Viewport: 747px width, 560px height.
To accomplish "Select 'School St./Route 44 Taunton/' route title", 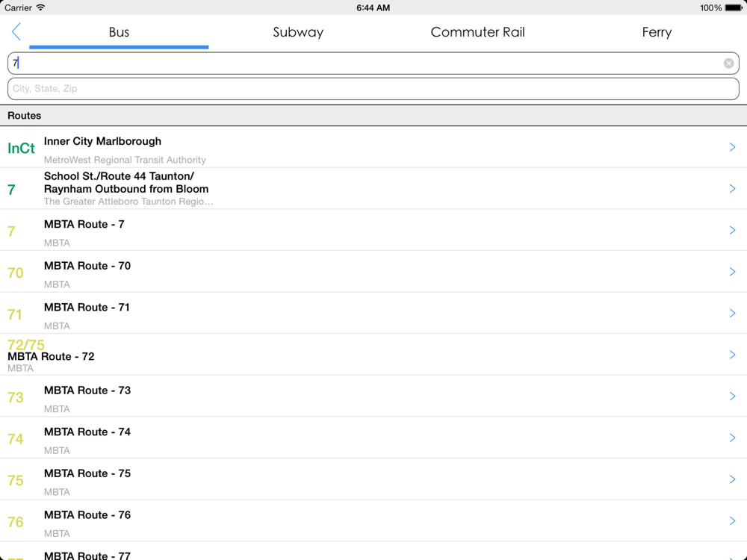I will pyautogui.click(x=119, y=176).
